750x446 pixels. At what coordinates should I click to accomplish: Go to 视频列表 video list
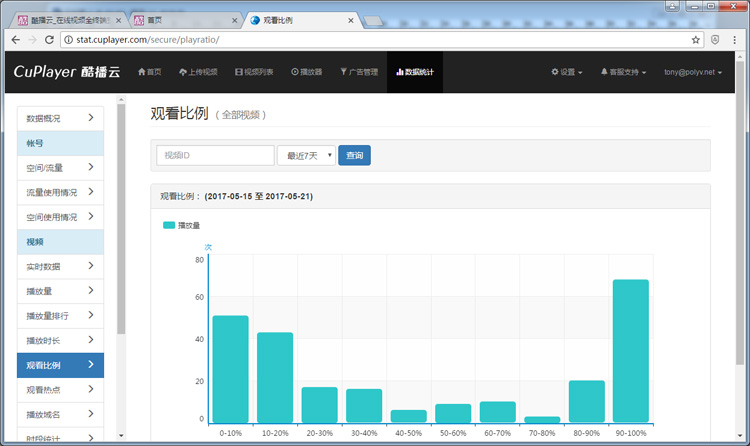[x=254, y=72]
